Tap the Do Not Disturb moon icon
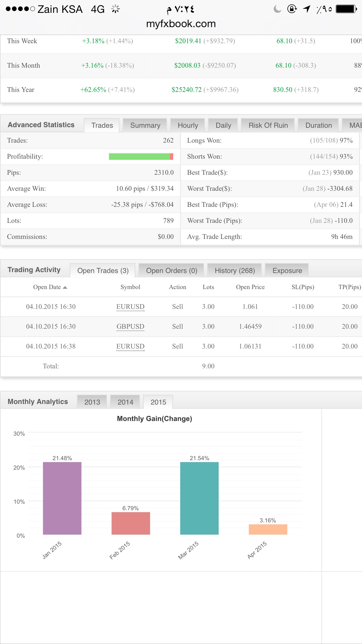 click(277, 9)
